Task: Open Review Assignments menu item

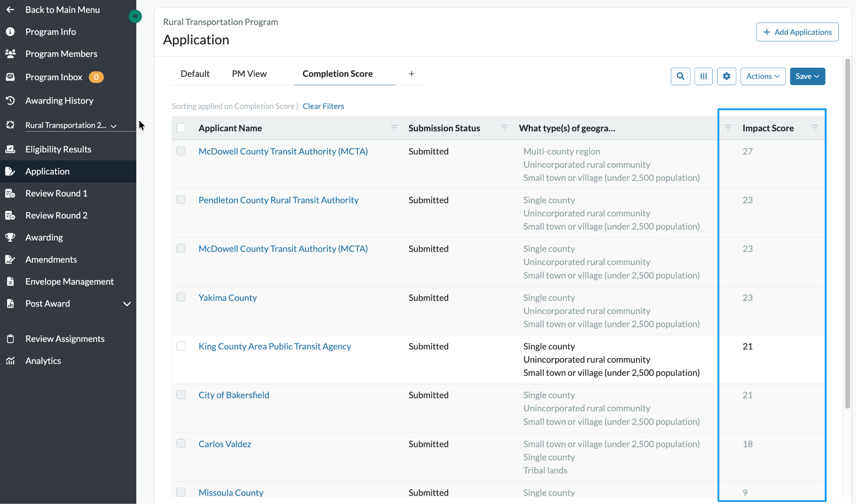Action: coord(65,339)
